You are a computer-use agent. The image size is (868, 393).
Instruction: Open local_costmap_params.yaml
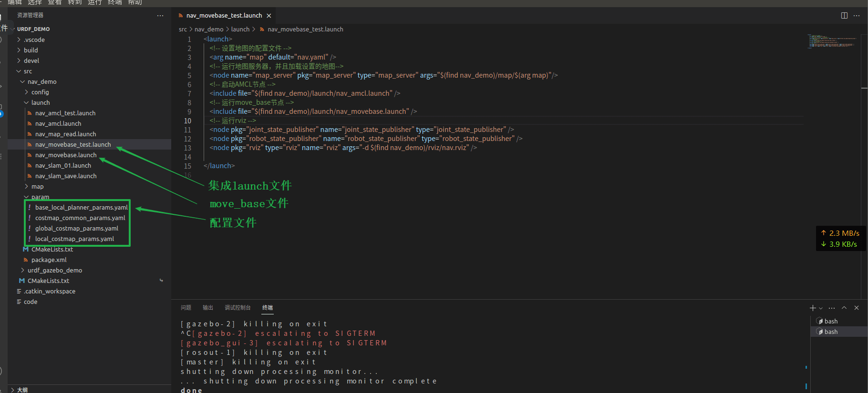pyautogui.click(x=74, y=239)
